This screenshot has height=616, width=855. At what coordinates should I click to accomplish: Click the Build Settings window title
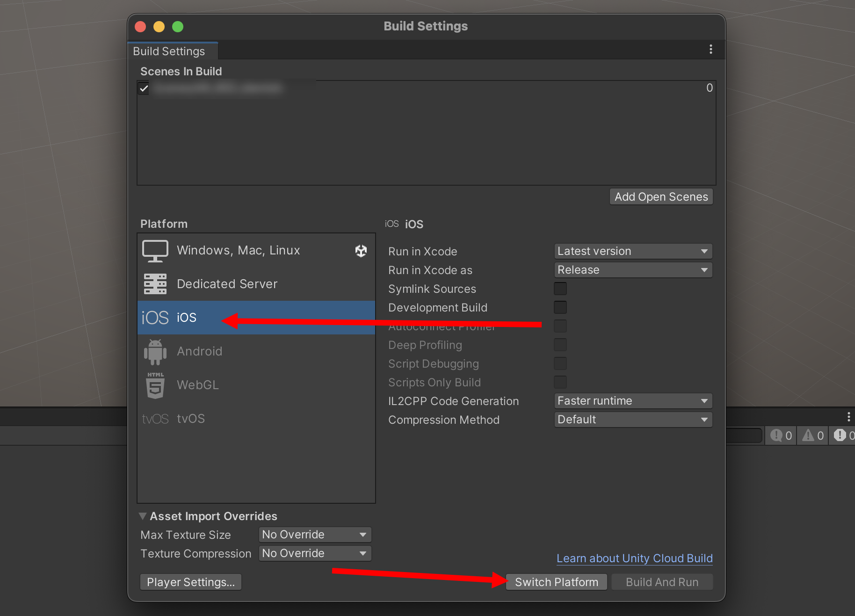[x=426, y=26]
